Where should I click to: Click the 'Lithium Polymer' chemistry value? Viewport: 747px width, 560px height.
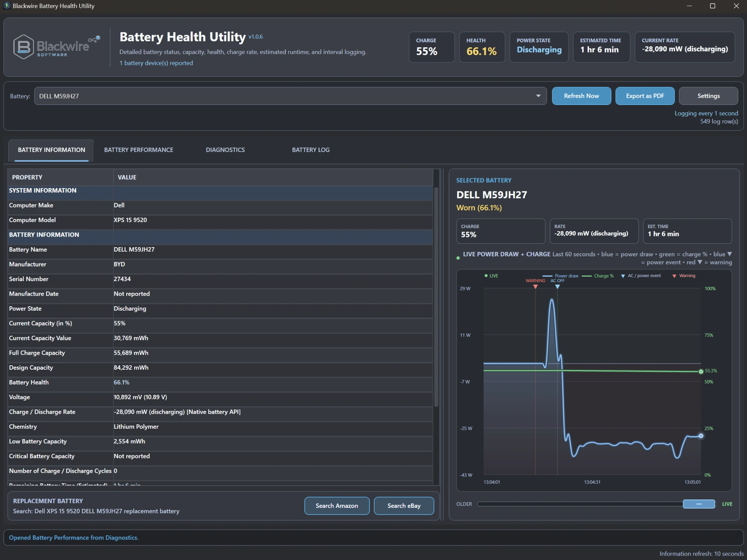(136, 427)
